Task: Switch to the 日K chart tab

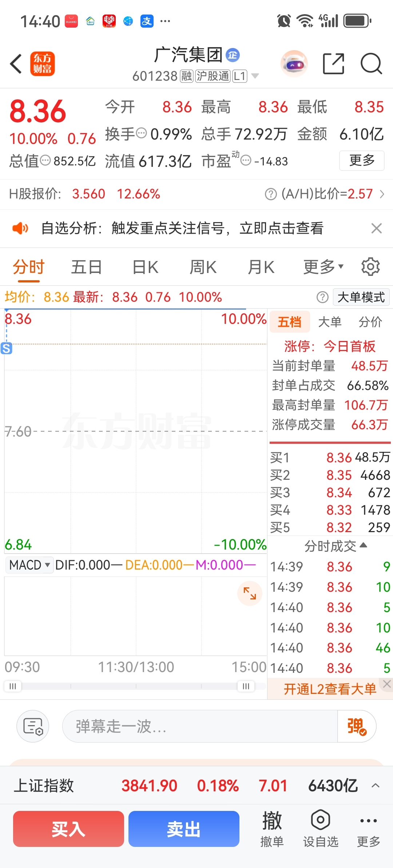Action: (x=145, y=268)
